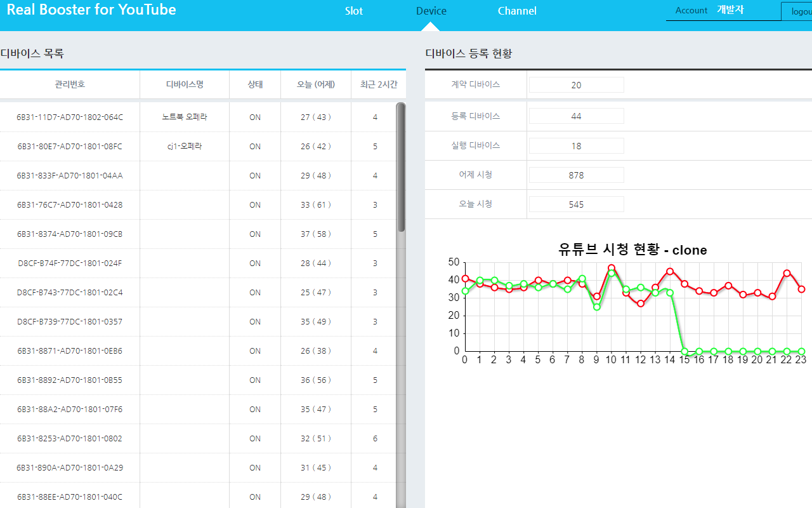Click the Real Booster for YouTube title
The height and width of the screenshot is (508, 812).
click(91, 10)
